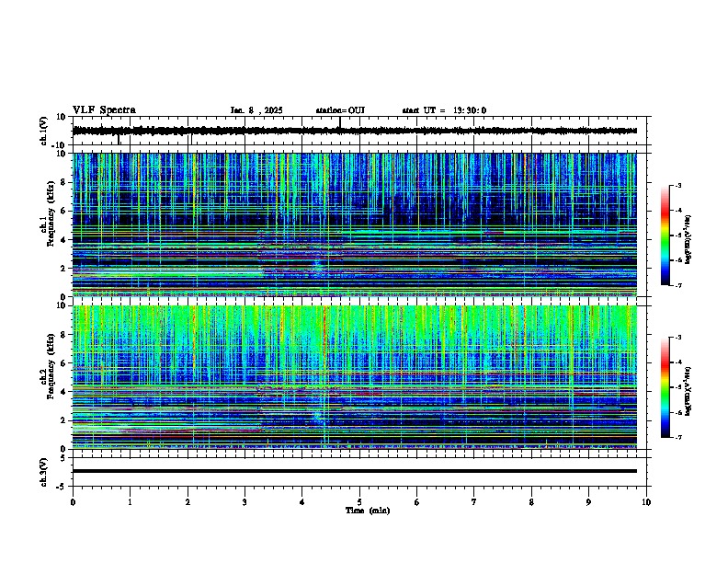Click the "ch.1(V)" waveform axis label
This screenshot has width=728, height=563.
pos(43,131)
